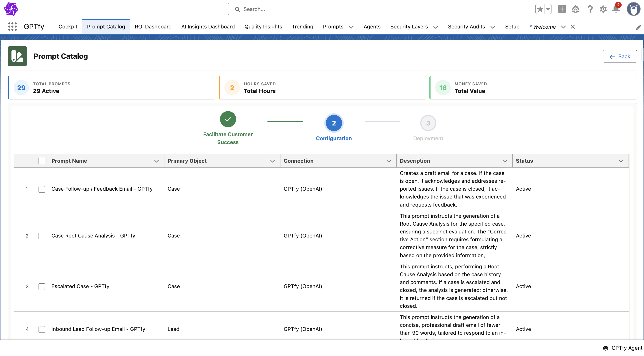Click the global actions plus icon

pyautogui.click(x=562, y=9)
